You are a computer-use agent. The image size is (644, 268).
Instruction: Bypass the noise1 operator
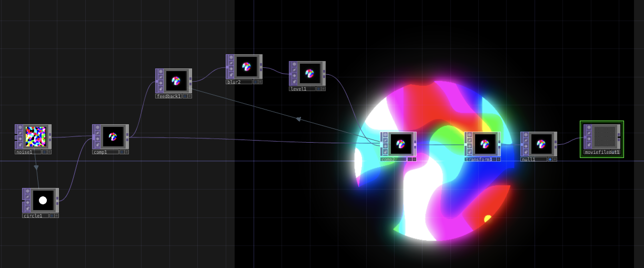pyautogui.click(x=20, y=139)
